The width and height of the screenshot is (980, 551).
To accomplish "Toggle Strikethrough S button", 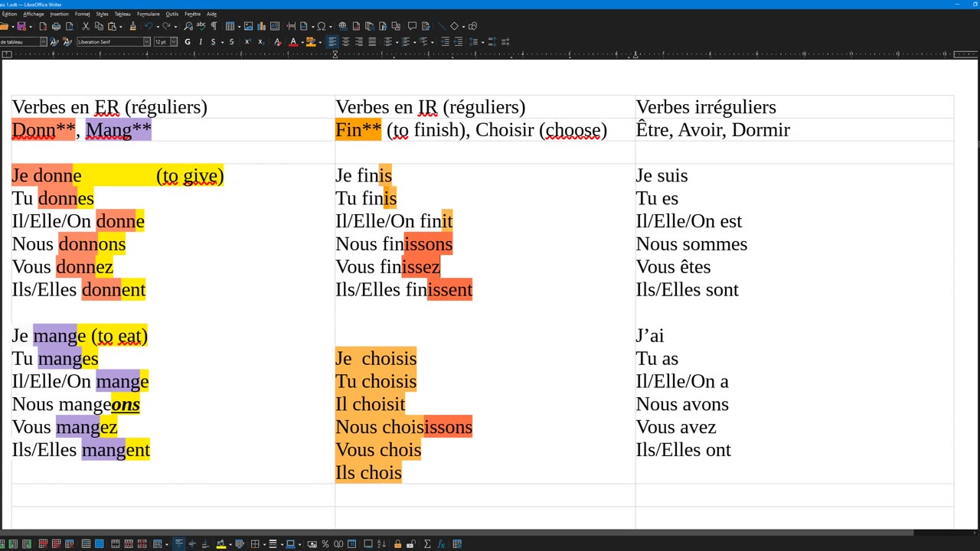I will coord(232,42).
